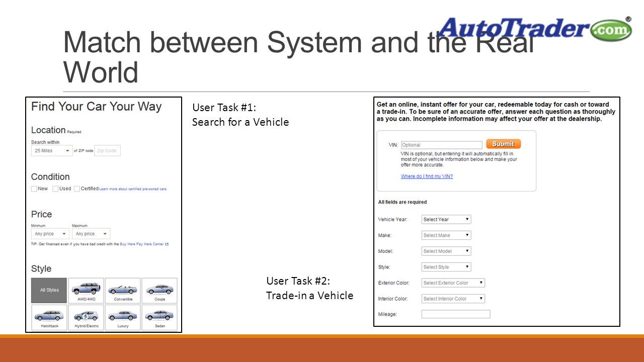
Task: Open the Select Interior Color dropdown
Action: 453,299
